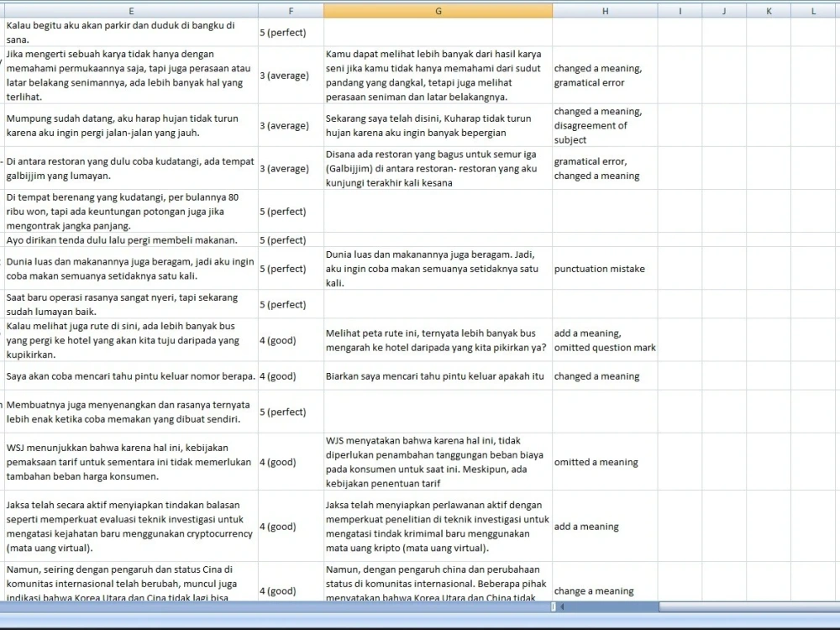This screenshot has width=840, height=630.
Task: Click cell 'changed a meaning, gramatical error'
Action: pyautogui.click(x=605, y=75)
